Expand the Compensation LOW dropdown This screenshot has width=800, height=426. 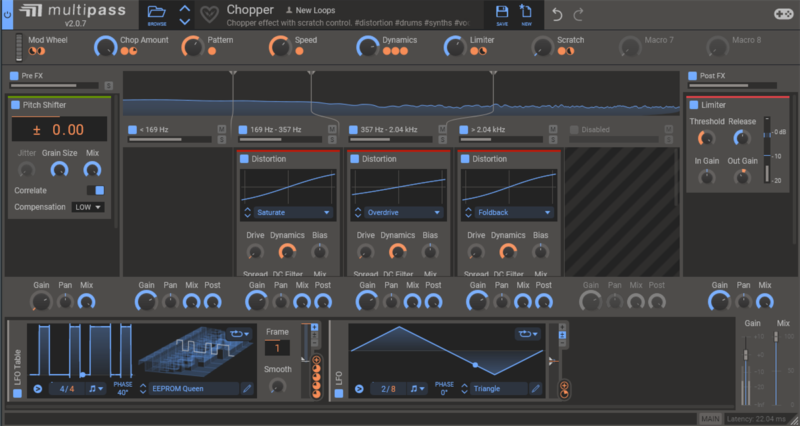[x=88, y=207]
